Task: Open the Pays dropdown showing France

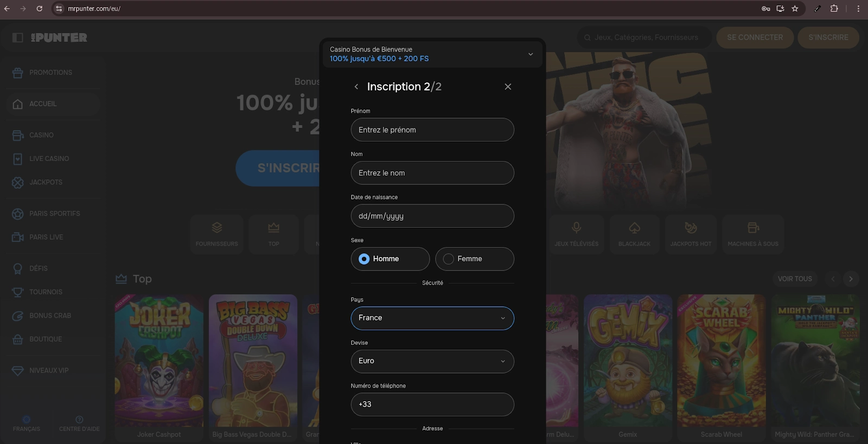Action: coord(432,318)
